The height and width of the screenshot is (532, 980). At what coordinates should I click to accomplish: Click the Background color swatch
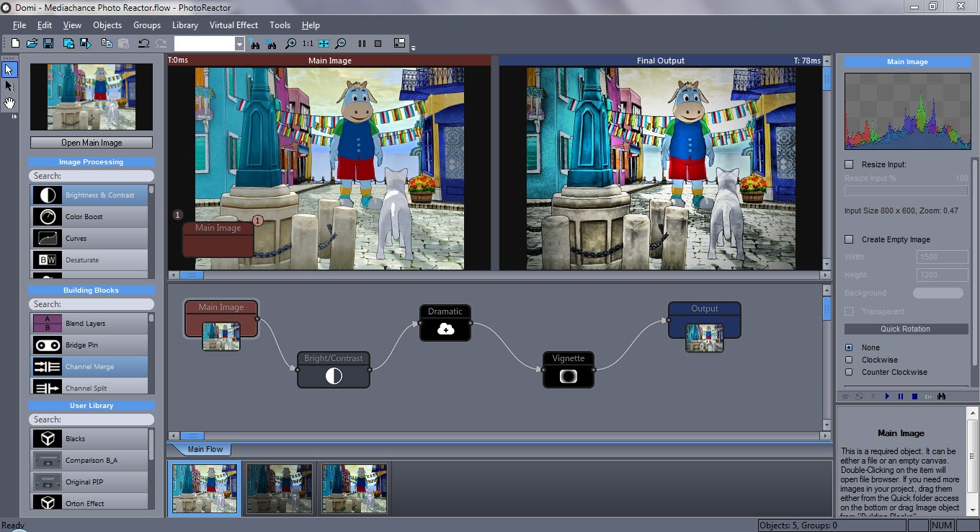(x=938, y=293)
